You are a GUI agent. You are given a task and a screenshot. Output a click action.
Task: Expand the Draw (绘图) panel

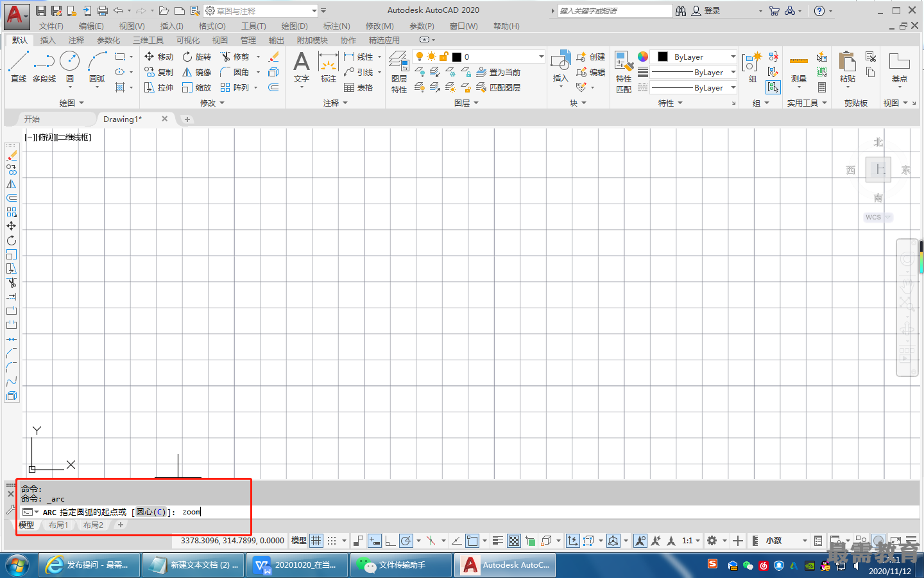[71, 103]
